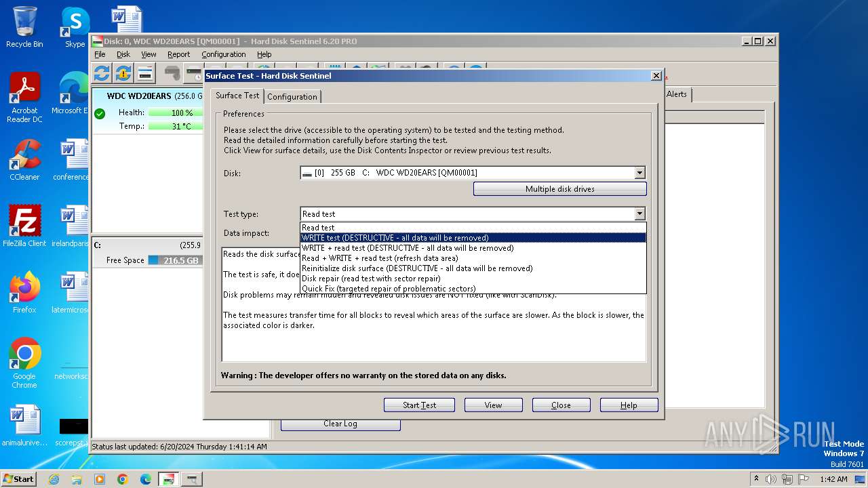Open the Microsoft Edge desktop shortcut
The height and width of the screenshot is (488, 868).
click(71, 94)
